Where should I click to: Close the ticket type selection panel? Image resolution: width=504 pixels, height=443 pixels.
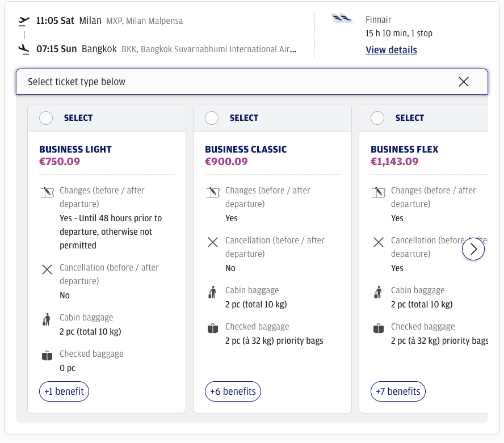(464, 82)
